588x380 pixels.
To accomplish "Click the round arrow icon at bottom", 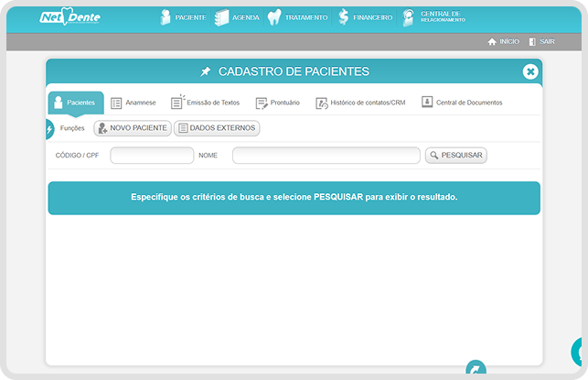I will click(x=476, y=367).
